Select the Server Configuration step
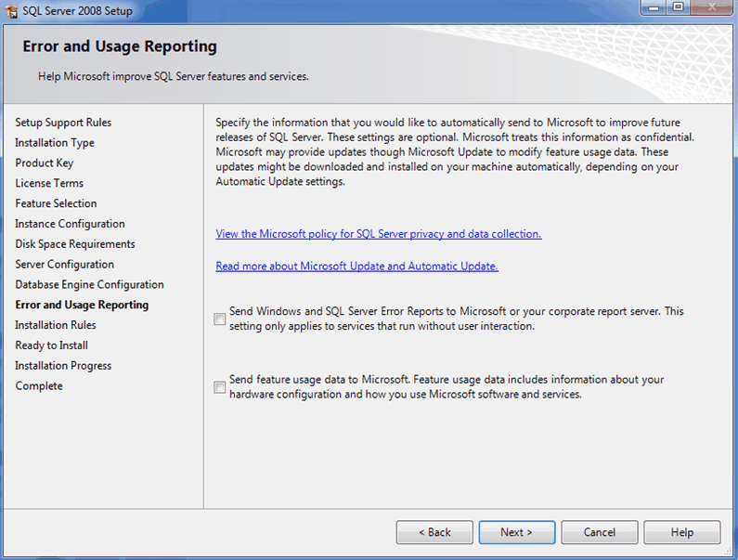This screenshot has width=738, height=560. (64, 265)
